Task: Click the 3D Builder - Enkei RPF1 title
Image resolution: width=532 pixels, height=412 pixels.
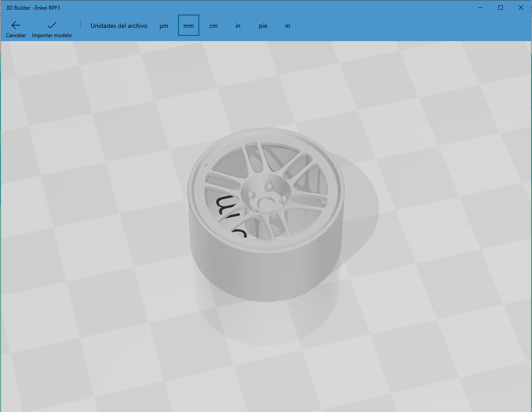Action: pos(33,8)
